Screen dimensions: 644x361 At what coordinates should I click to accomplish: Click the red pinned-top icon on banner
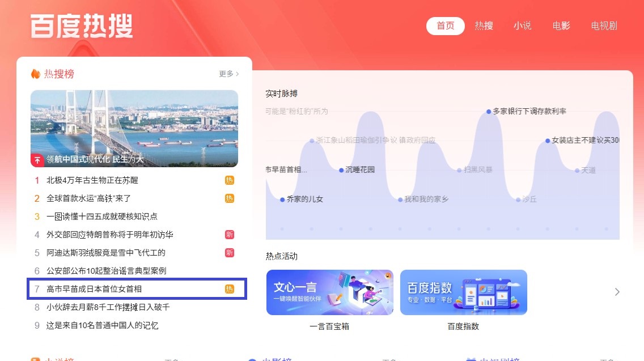point(37,160)
